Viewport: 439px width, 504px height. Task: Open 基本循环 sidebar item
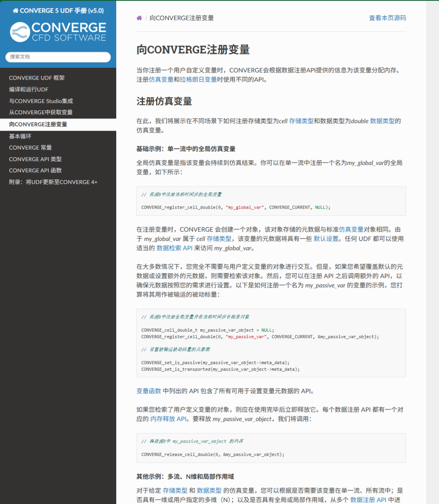pos(20,136)
